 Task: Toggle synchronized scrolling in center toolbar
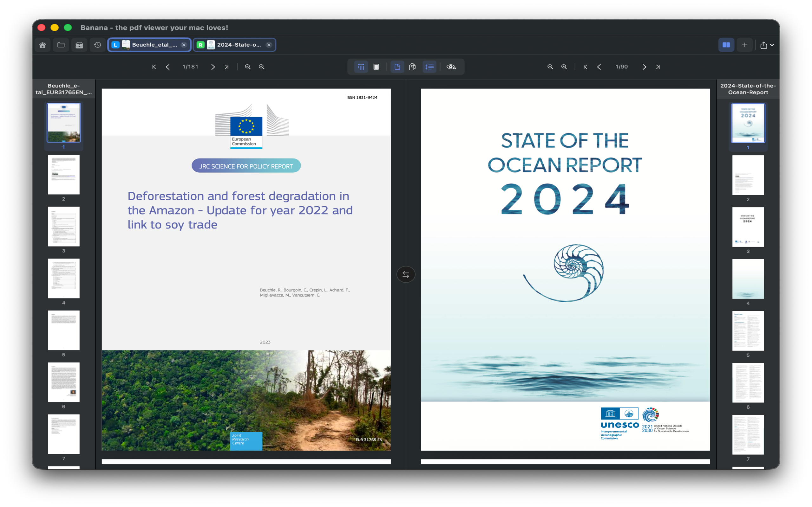(361, 67)
